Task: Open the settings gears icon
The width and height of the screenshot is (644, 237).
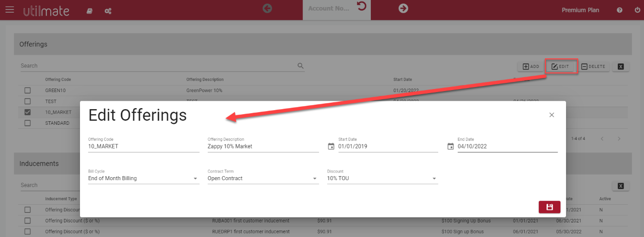Action: coord(108,11)
